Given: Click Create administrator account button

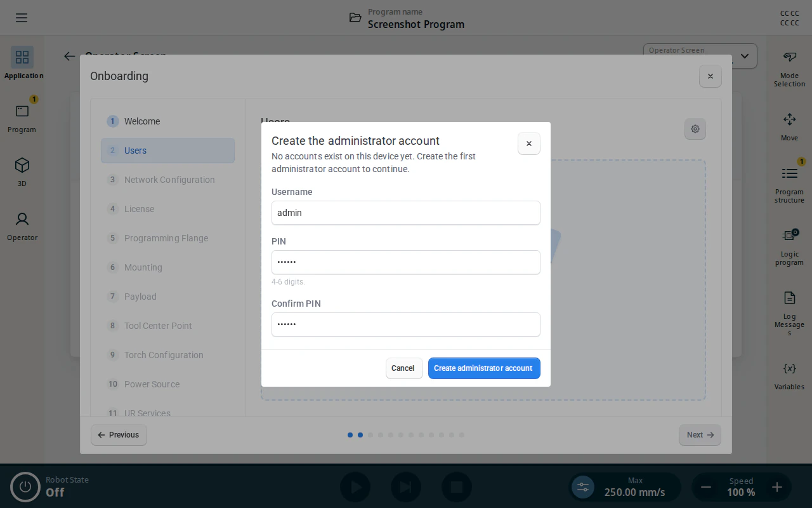Looking at the screenshot, I should click(x=484, y=368).
